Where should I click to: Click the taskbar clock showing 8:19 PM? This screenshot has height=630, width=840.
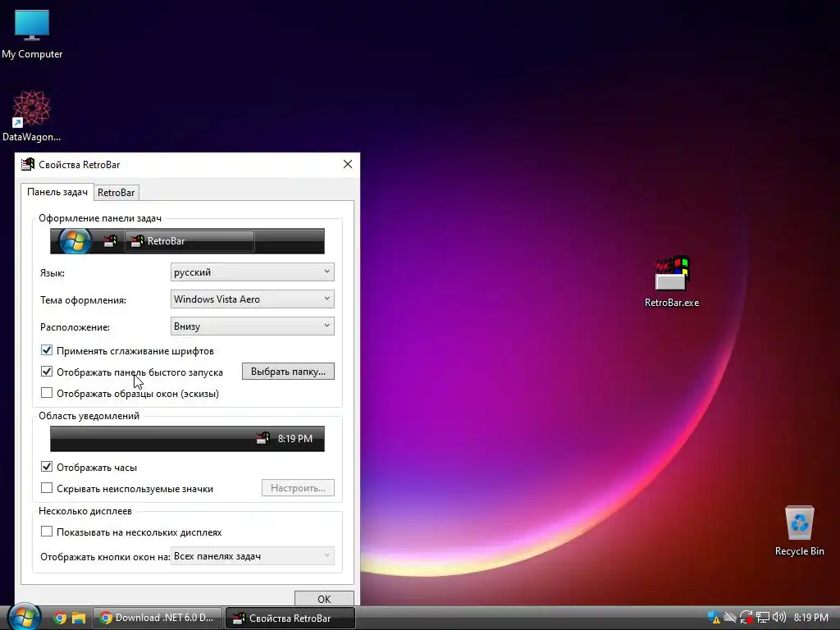tap(811, 618)
